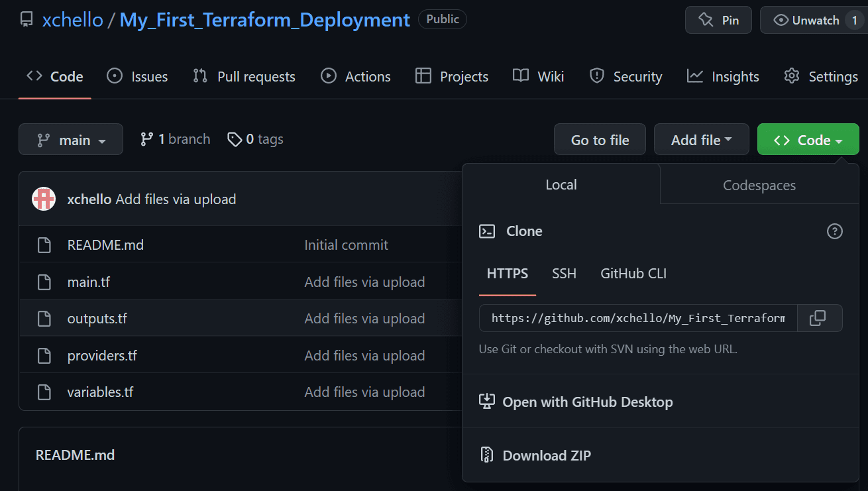868x491 pixels.
Task: Open the variables.tf file
Action: [x=100, y=392]
